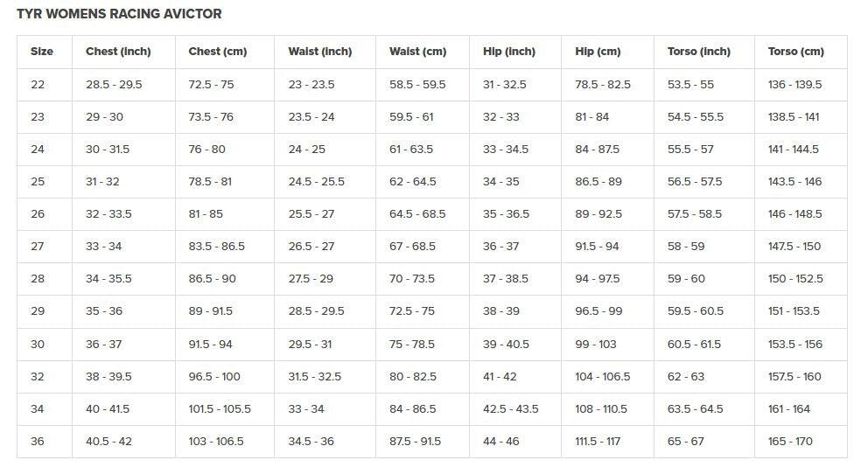Select the torso cell 165 - 170
Image resolution: width=868 pixels, height=474 pixels.
pos(790,442)
